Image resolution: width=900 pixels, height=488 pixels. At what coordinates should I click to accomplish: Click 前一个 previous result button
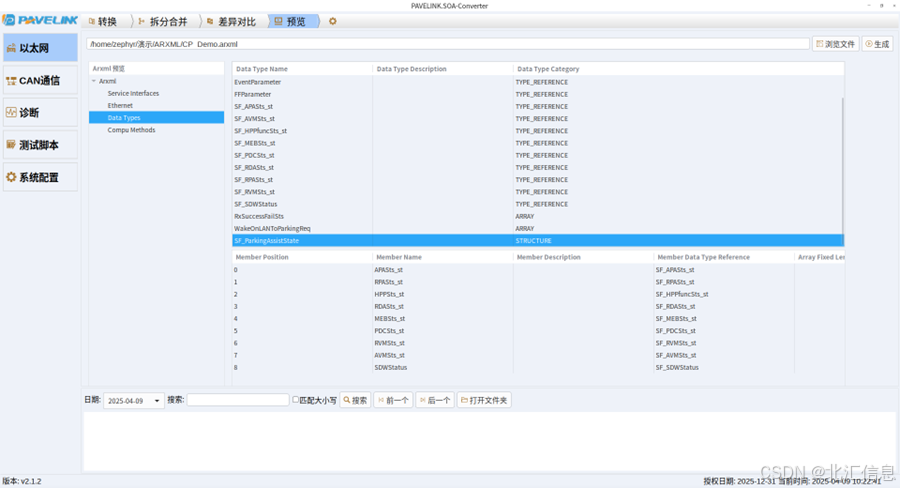click(x=393, y=400)
